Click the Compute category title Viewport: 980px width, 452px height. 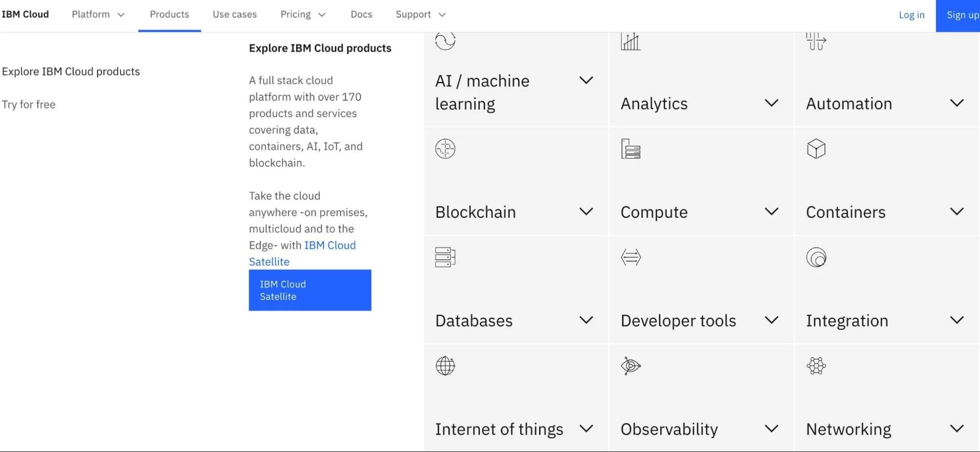click(654, 213)
